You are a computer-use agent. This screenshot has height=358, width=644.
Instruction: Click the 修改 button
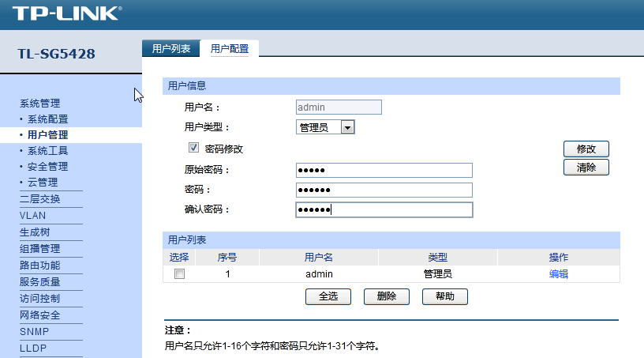tap(586, 149)
